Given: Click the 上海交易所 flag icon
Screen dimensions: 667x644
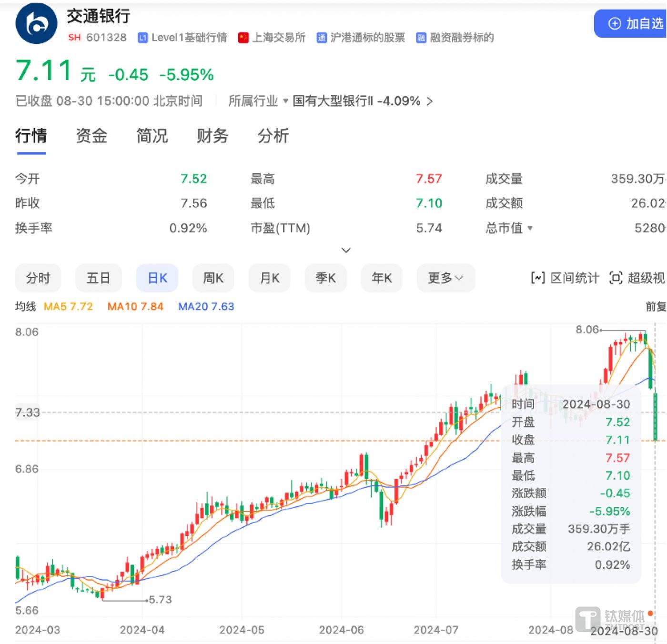Looking at the screenshot, I should tap(244, 38).
